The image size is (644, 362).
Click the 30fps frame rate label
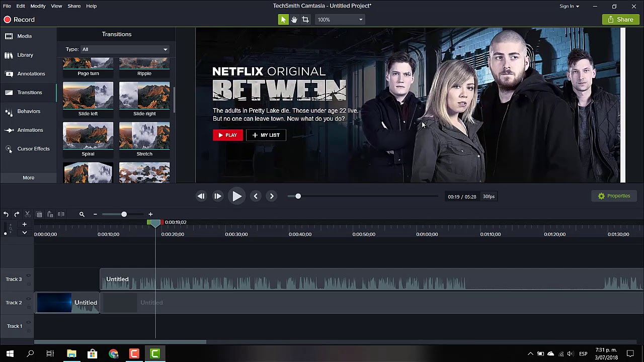pos(489,197)
